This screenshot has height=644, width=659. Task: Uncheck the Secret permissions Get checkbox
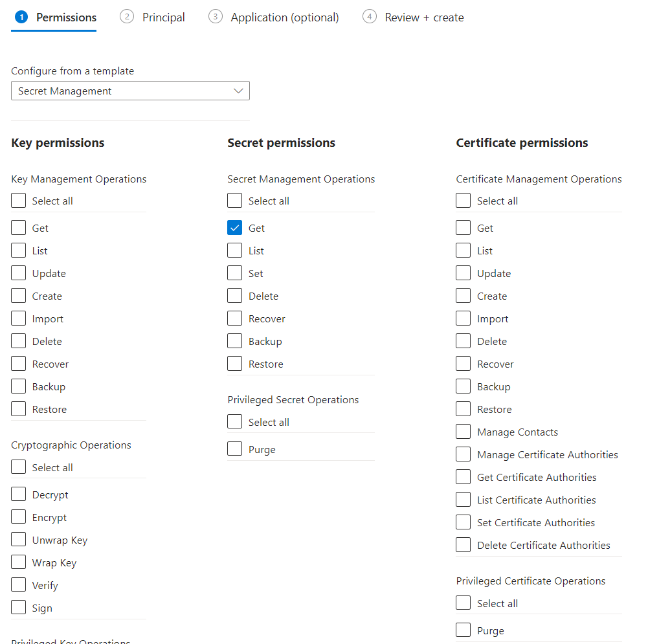pos(235,228)
